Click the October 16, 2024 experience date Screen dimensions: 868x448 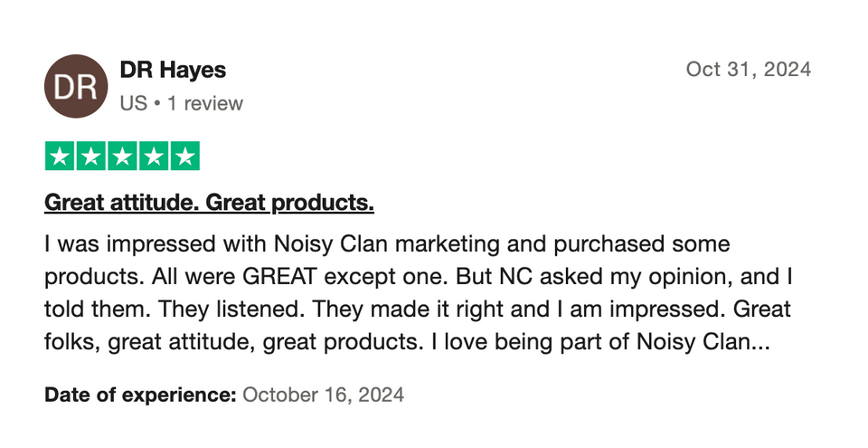tap(324, 395)
